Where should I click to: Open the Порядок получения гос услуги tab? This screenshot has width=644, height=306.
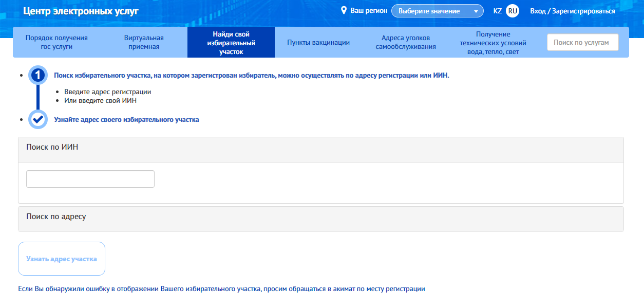(56, 42)
